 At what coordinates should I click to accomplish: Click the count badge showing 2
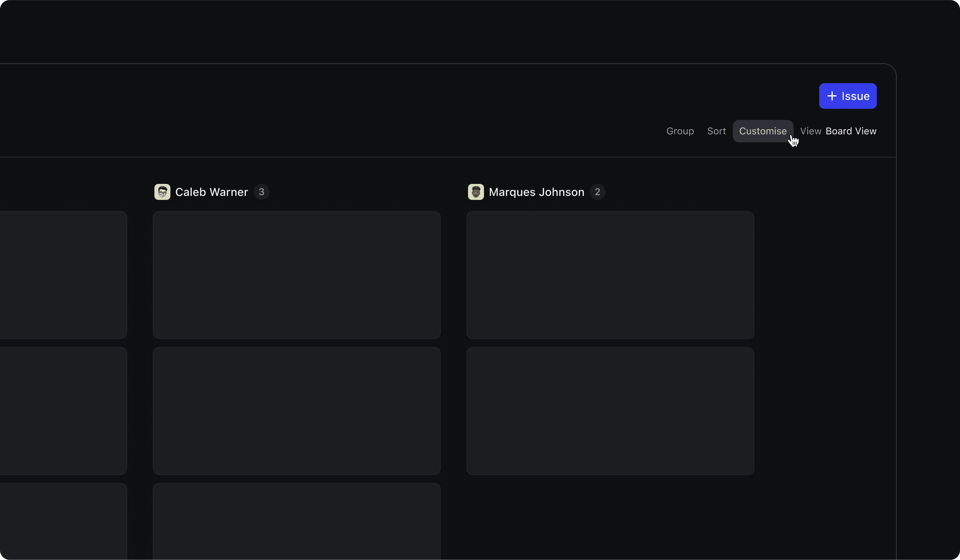pos(597,192)
